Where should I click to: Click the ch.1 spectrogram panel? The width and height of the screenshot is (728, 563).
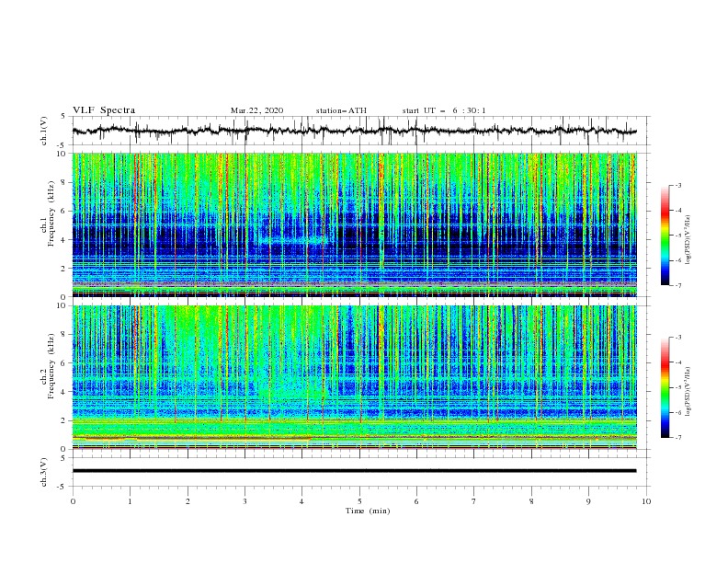click(354, 224)
